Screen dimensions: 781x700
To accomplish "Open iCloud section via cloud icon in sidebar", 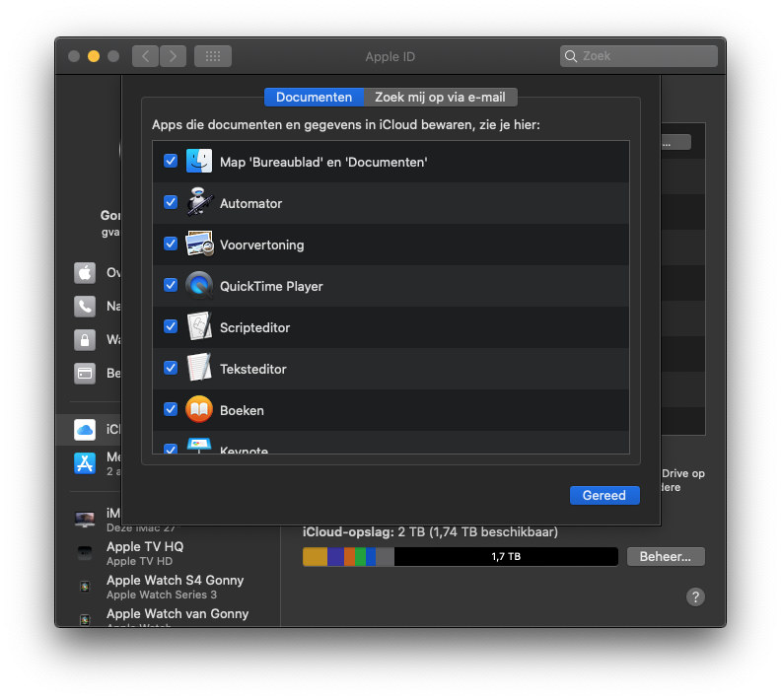I will tap(85, 429).
